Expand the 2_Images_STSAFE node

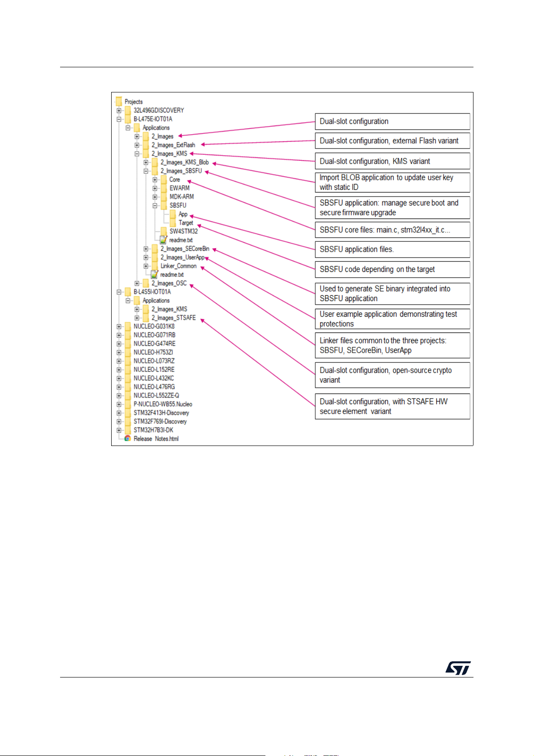[x=137, y=318]
